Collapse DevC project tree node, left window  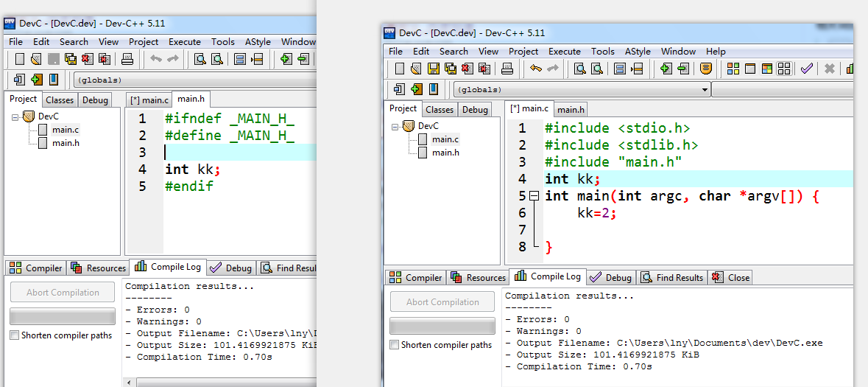coord(14,116)
